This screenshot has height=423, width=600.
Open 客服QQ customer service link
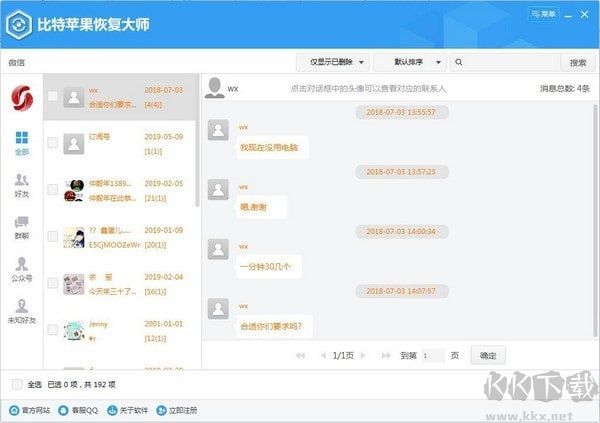(x=78, y=410)
